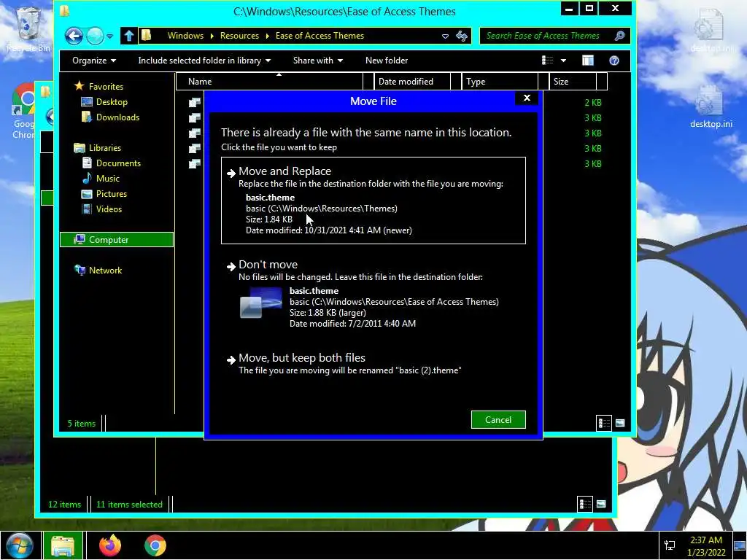Image resolution: width=747 pixels, height=560 pixels.
Task: Select the Recycle Bin desktop icon
Action: [28, 28]
